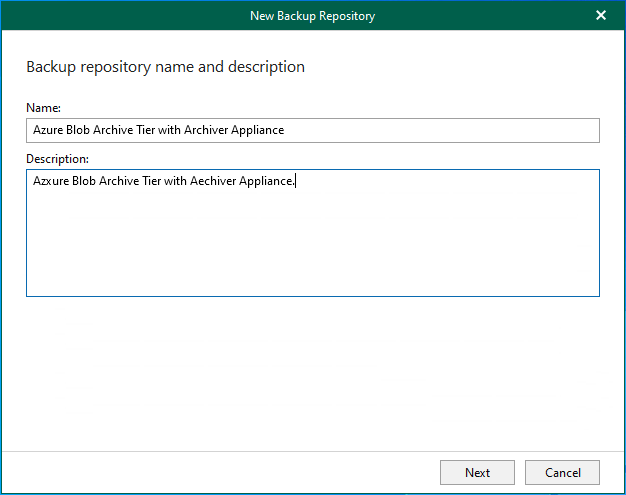Click the Next button

pyautogui.click(x=477, y=472)
